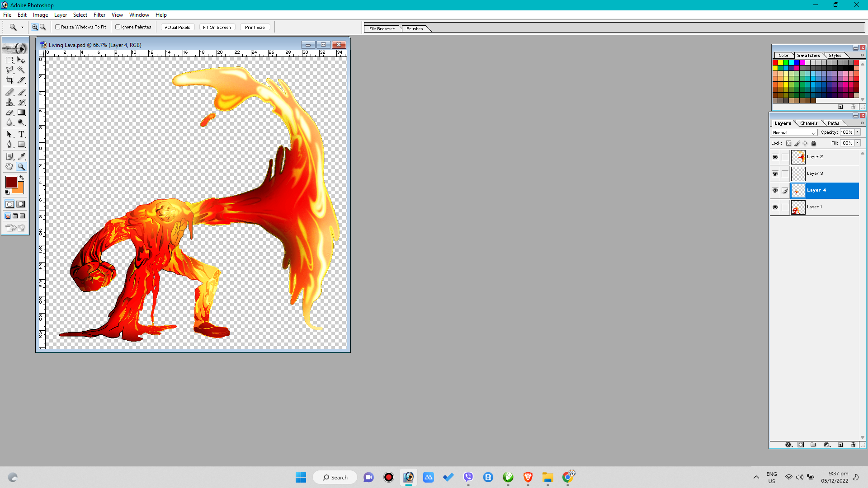This screenshot has width=868, height=488.
Task: Switch to Quick Mask mode
Action: pos(20,204)
